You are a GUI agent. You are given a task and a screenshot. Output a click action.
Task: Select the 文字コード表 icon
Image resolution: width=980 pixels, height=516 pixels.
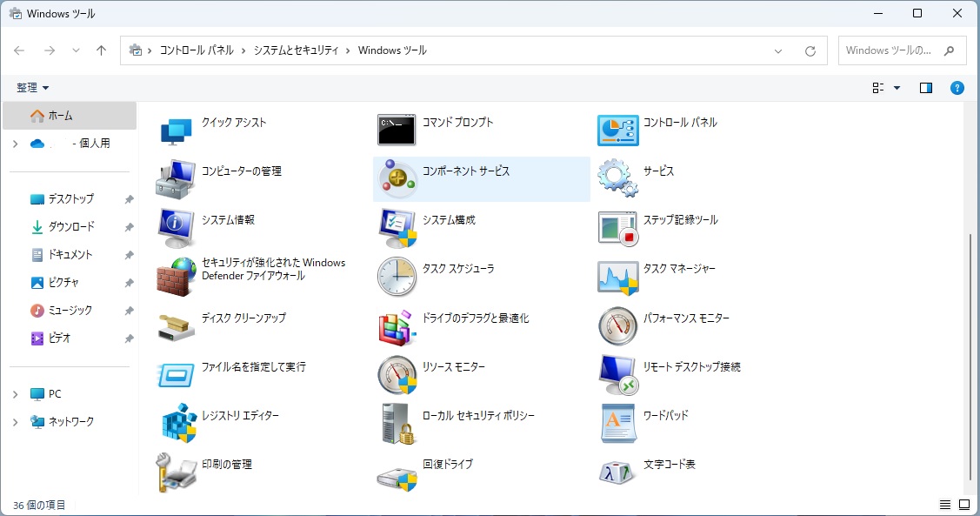click(x=617, y=472)
